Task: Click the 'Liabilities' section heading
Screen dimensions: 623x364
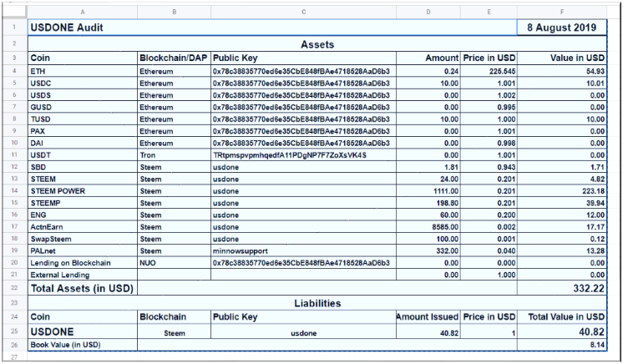Action: point(317,303)
